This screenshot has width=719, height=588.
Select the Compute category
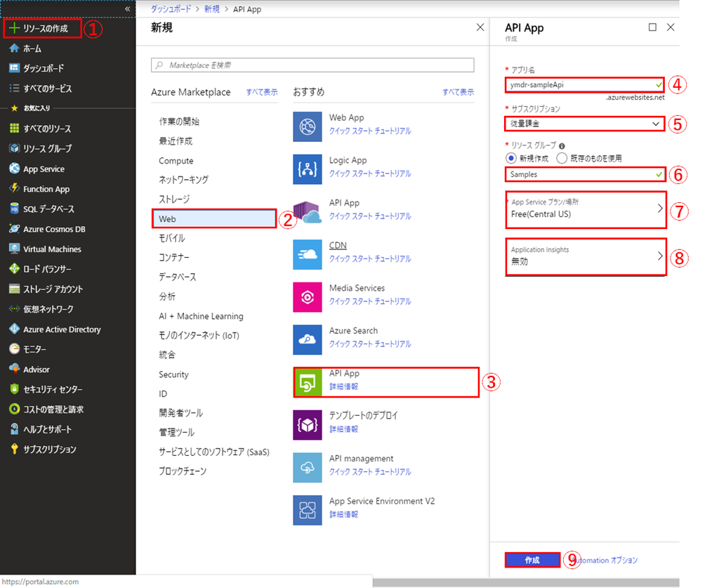click(176, 161)
